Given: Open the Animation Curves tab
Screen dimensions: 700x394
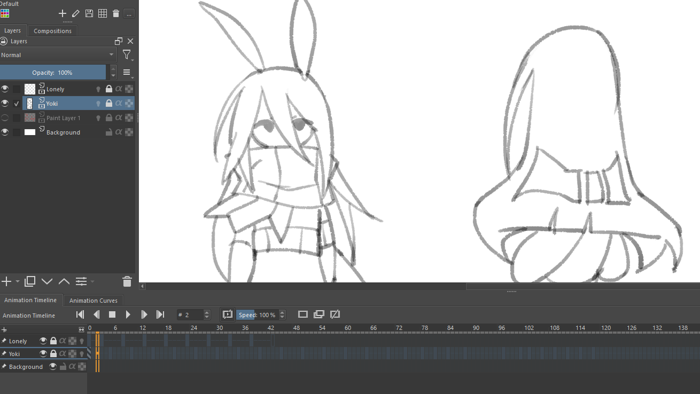Looking at the screenshot, I should coord(93,300).
